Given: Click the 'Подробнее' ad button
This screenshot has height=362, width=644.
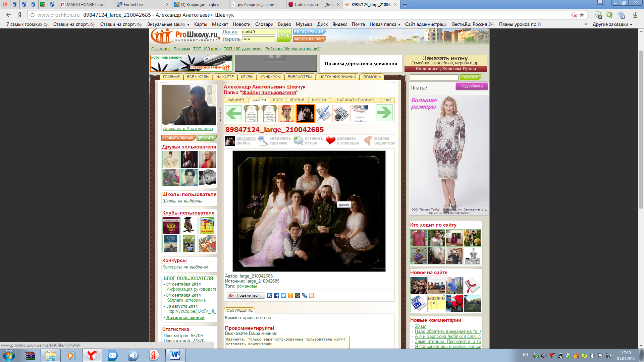Looking at the screenshot, I should (472, 86).
